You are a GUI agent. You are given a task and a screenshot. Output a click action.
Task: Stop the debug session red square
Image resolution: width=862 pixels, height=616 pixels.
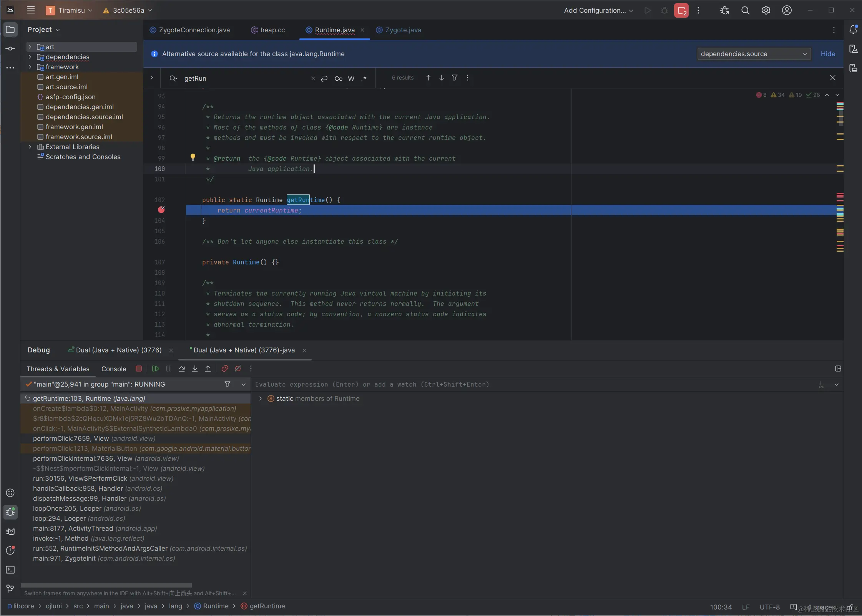coord(139,369)
